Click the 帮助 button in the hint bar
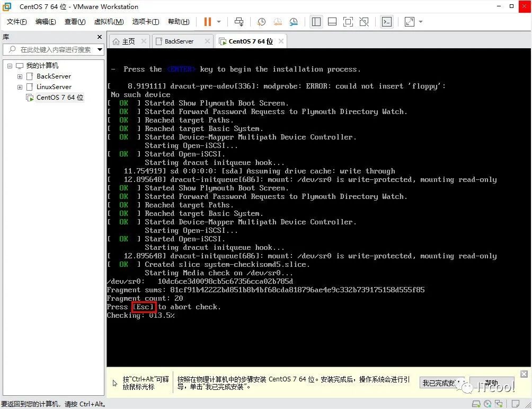 pos(492,383)
